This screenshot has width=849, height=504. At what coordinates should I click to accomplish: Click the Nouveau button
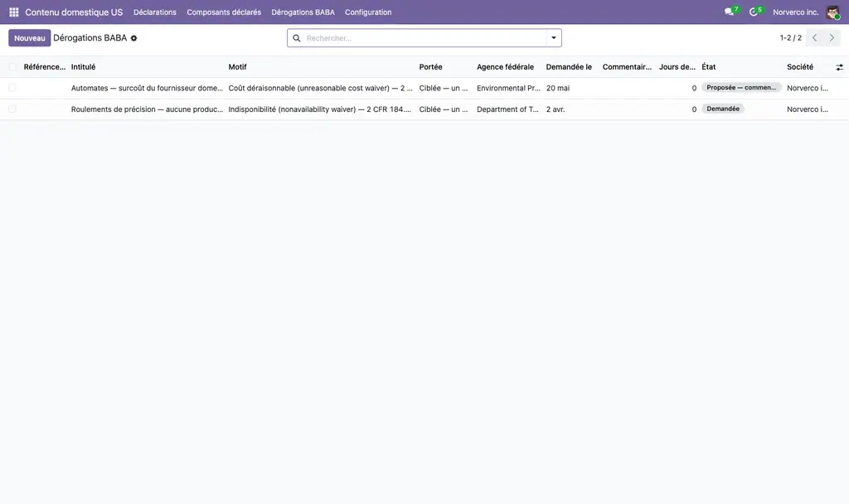(30, 38)
